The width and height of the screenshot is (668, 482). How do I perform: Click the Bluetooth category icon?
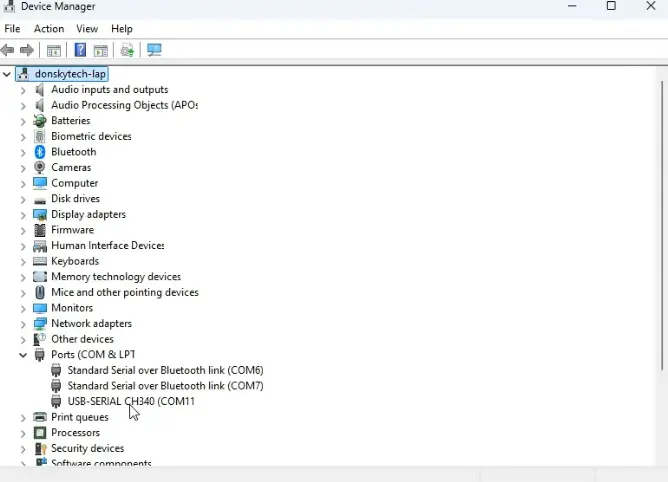40,152
